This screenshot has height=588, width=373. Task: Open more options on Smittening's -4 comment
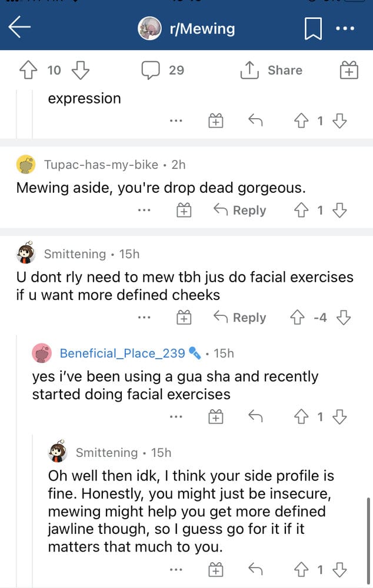(144, 318)
